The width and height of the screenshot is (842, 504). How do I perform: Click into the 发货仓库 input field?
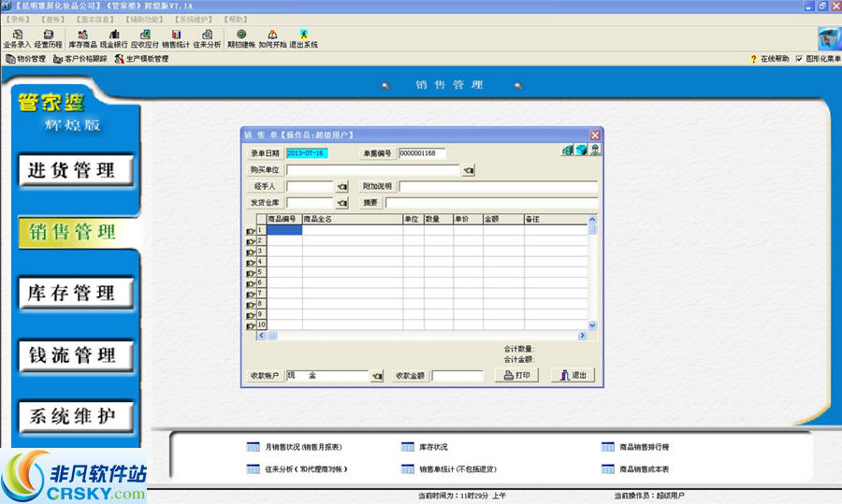(311, 203)
